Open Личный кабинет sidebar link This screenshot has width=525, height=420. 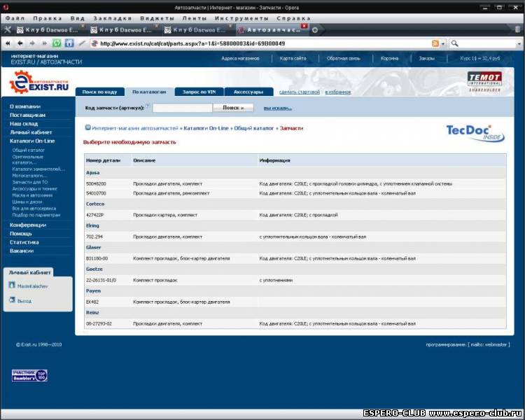click(31, 132)
